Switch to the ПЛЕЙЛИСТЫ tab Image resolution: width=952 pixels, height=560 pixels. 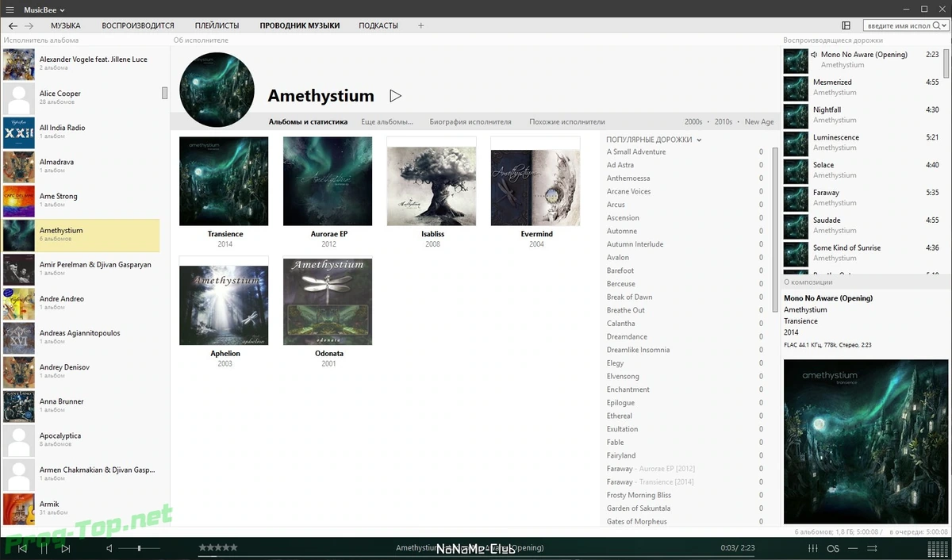(217, 25)
